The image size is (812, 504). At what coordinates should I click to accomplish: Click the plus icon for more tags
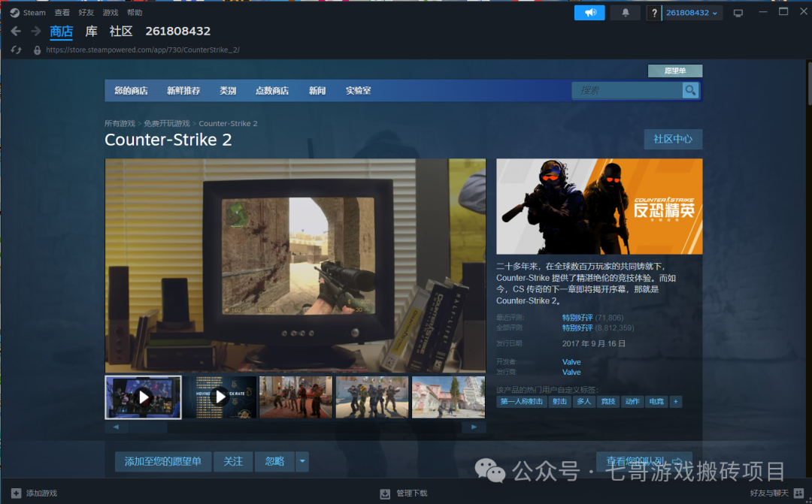click(x=676, y=402)
